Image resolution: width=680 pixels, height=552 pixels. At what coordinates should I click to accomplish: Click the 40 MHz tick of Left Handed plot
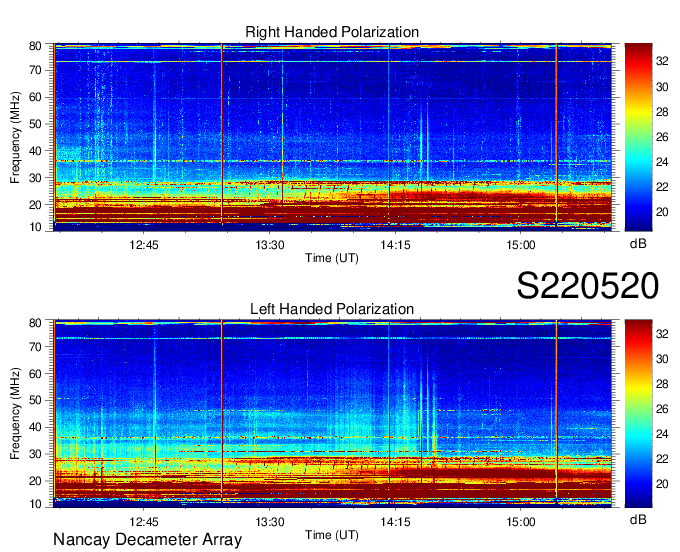pos(35,428)
